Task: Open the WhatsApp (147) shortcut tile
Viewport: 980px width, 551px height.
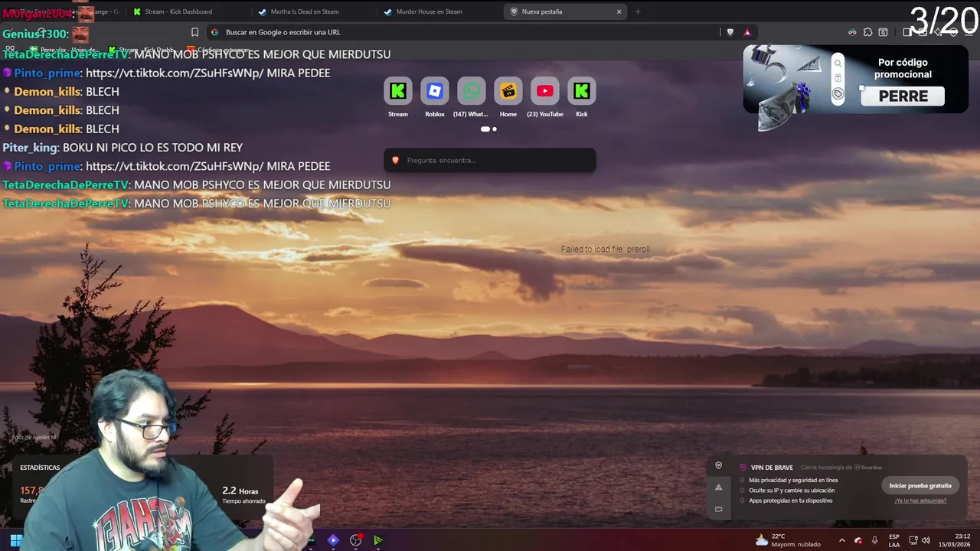Action: coord(471,98)
